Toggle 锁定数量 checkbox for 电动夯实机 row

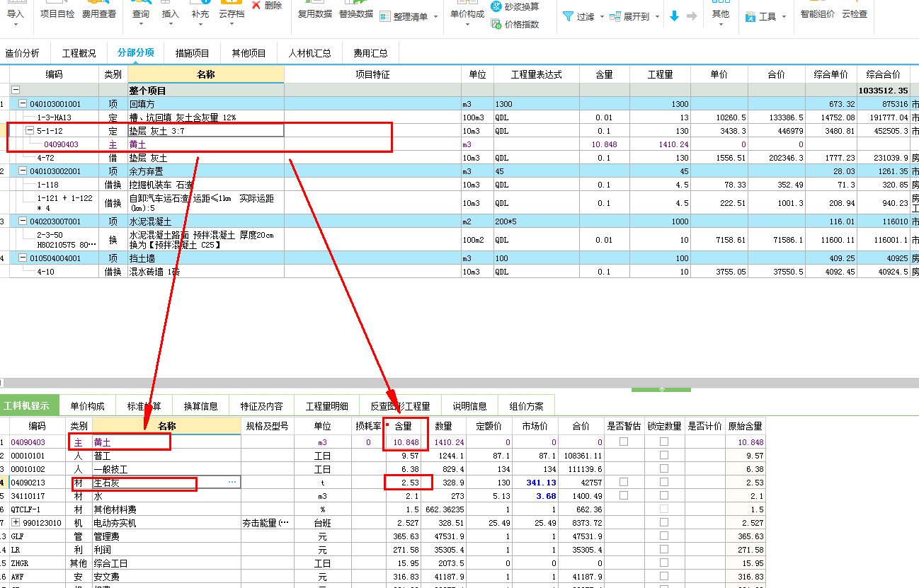(x=664, y=522)
